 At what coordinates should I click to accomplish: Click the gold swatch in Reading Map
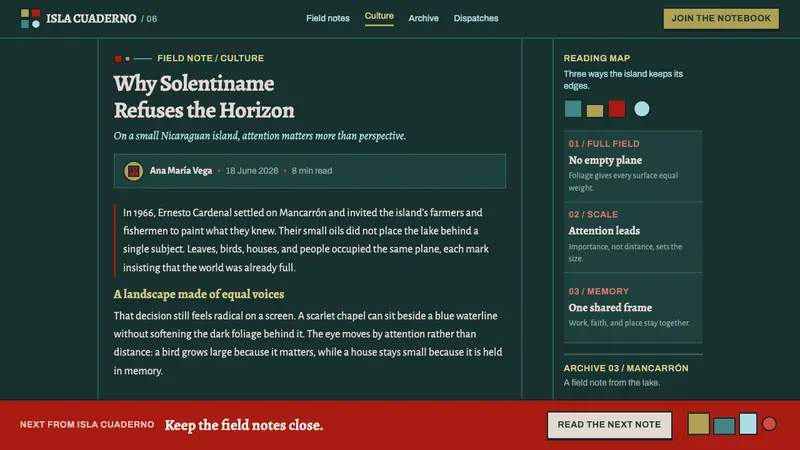point(595,111)
